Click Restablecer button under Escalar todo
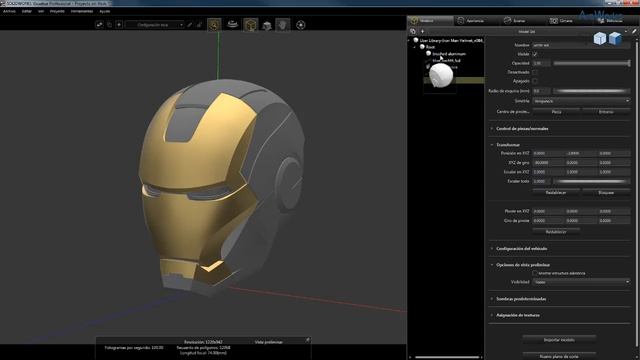 point(556,192)
